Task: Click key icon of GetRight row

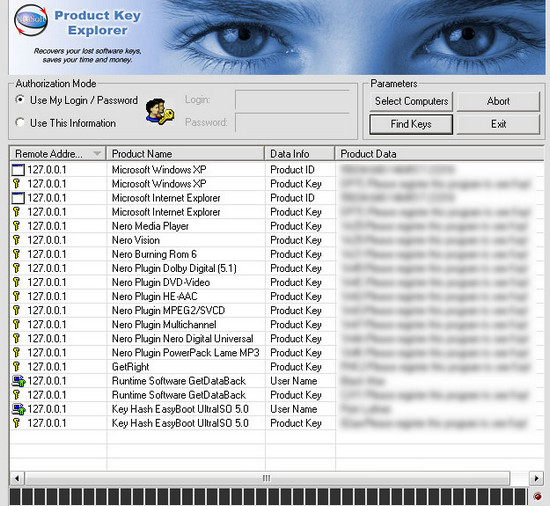Action: tap(16, 366)
